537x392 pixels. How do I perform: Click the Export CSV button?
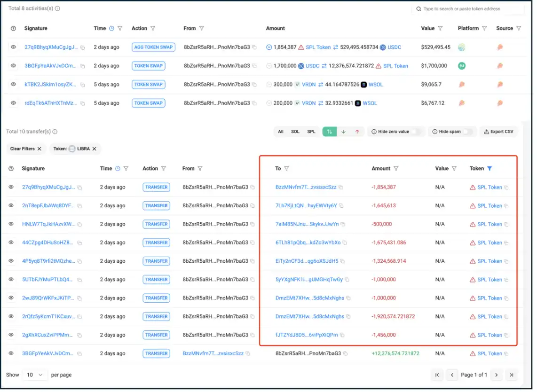[498, 132]
